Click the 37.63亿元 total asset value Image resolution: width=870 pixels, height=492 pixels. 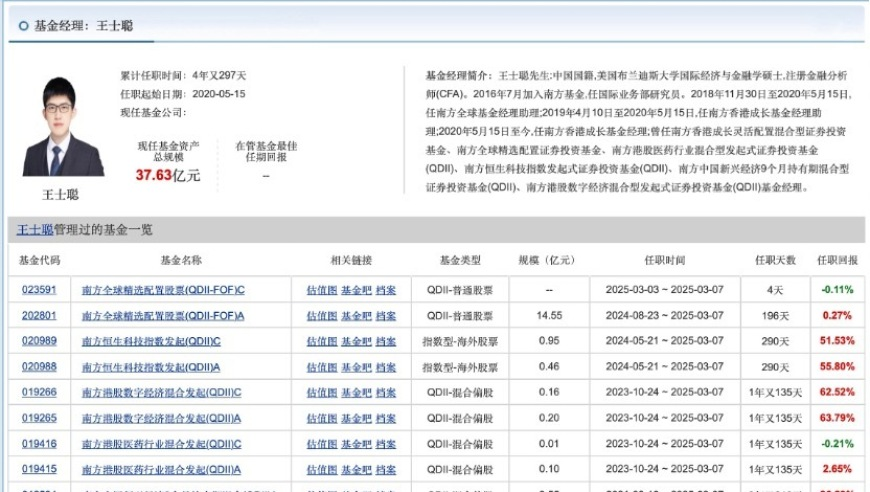[x=168, y=175]
